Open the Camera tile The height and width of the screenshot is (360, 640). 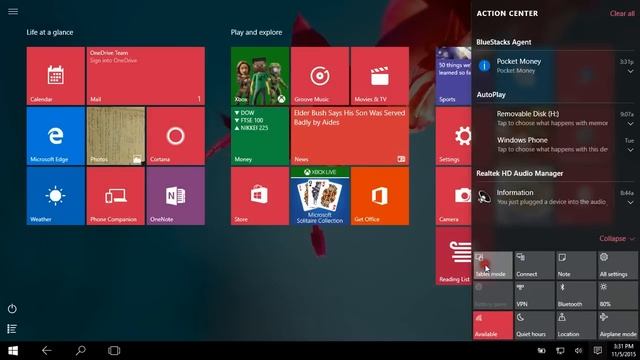453,196
